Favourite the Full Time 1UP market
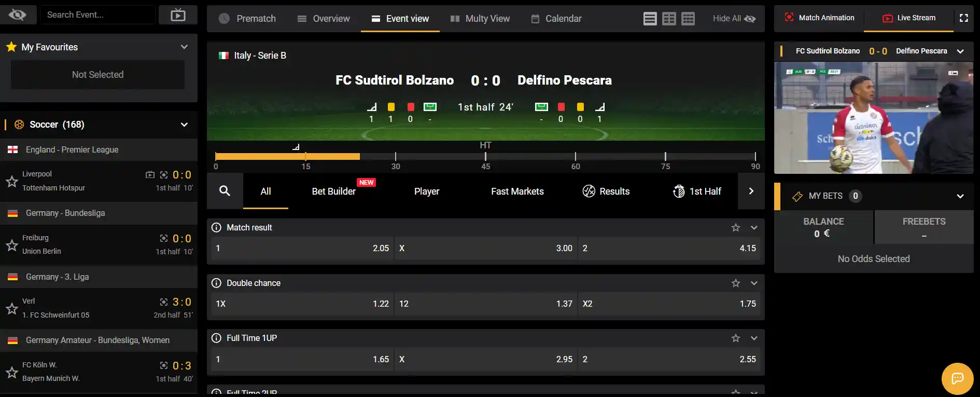 pos(736,338)
